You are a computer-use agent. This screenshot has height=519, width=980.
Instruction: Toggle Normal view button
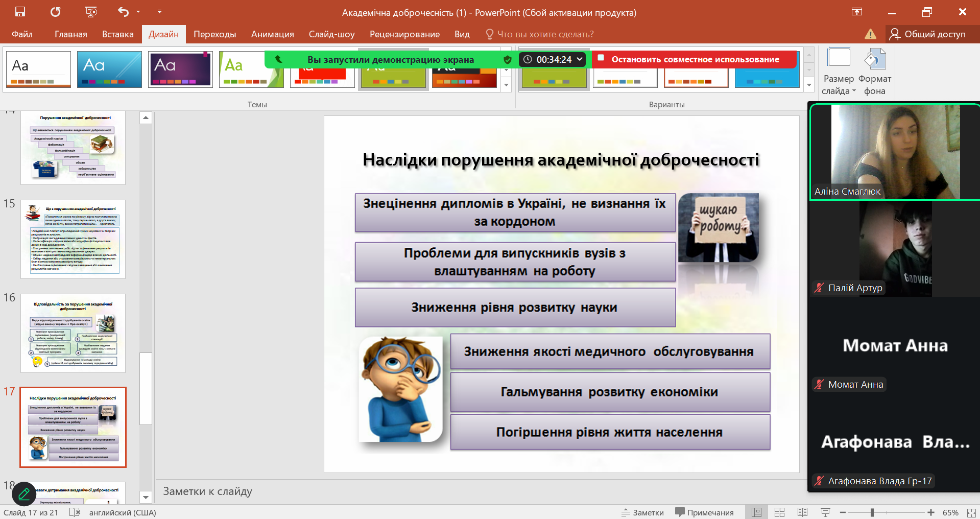756,512
